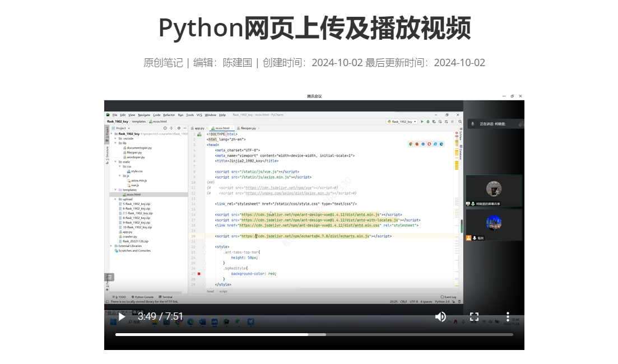Open the Project panel settings gear

pyautogui.click(x=179, y=128)
